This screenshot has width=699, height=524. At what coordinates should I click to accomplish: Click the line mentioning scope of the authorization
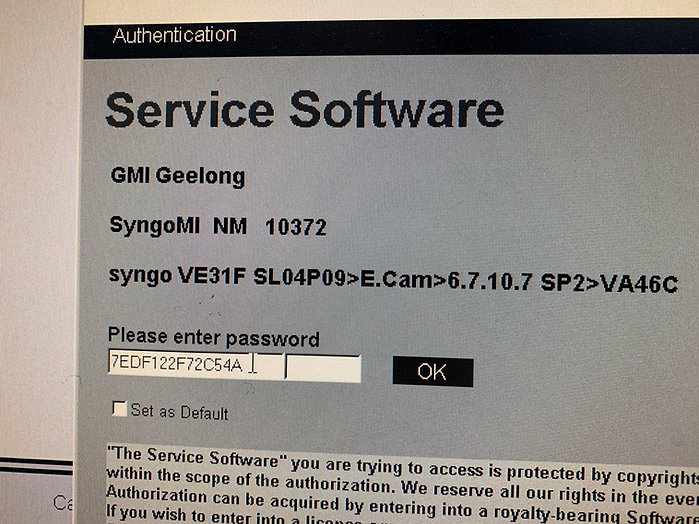(x=402, y=481)
